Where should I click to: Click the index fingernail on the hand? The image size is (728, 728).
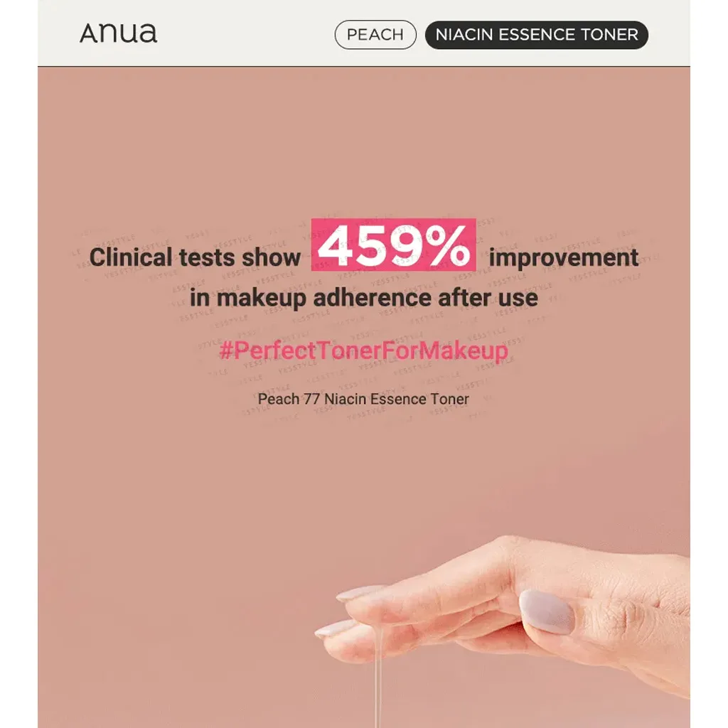[x=360, y=594]
